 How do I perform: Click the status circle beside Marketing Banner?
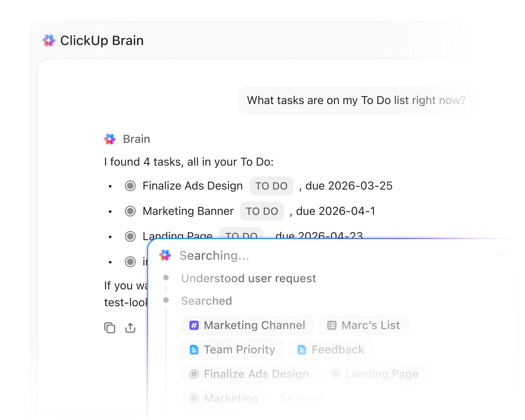click(x=130, y=211)
